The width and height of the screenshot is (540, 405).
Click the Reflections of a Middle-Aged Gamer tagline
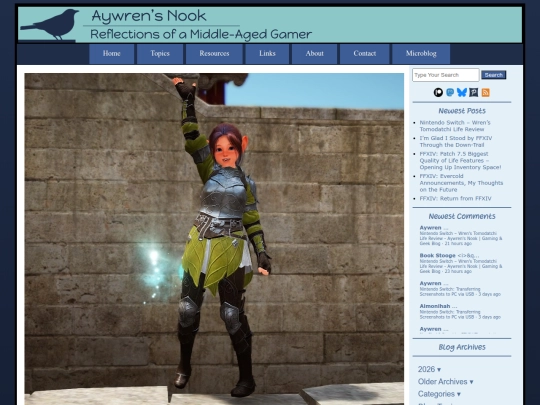tap(201, 34)
